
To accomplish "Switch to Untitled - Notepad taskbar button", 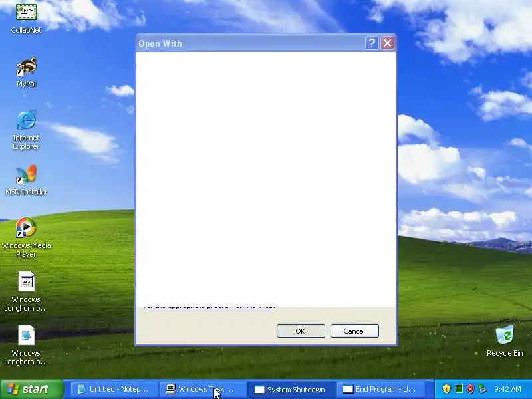I will (x=114, y=389).
